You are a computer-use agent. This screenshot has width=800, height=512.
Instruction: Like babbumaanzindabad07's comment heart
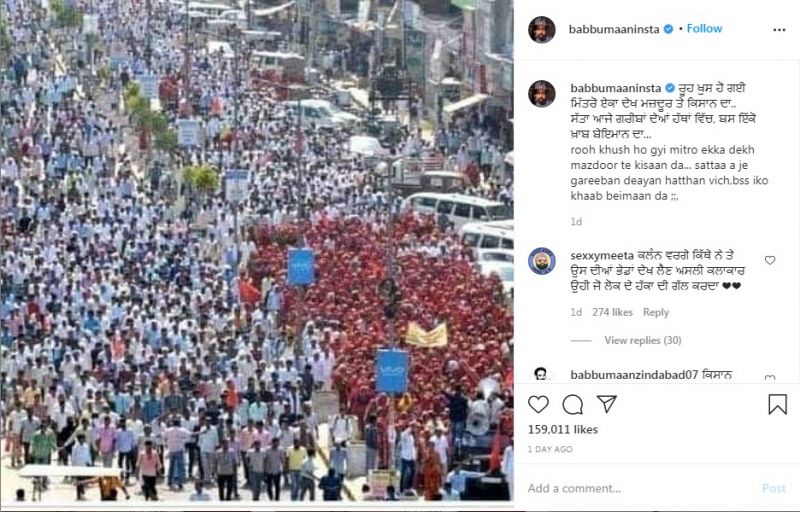click(x=770, y=378)
